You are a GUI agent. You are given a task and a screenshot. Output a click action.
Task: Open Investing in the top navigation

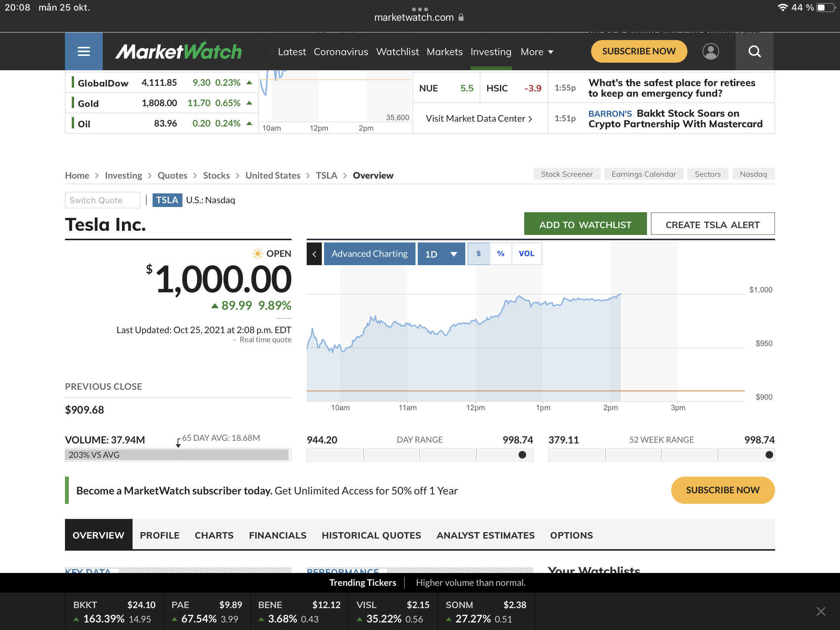491,52
